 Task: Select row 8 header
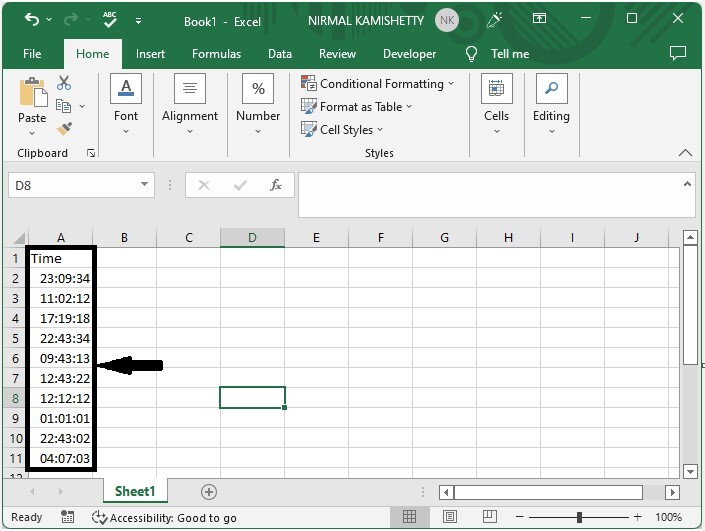(x=15, y=398)
